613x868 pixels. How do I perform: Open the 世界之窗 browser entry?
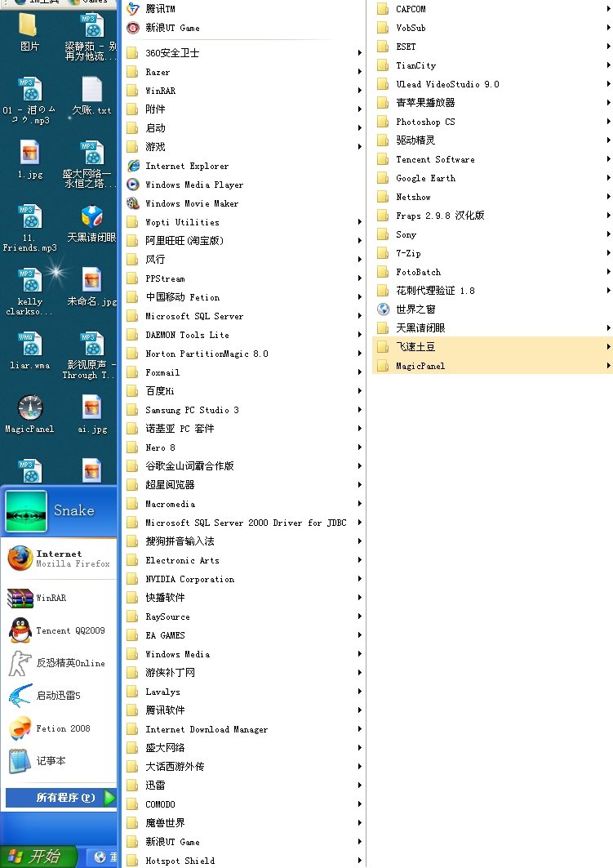coord(415,309)
